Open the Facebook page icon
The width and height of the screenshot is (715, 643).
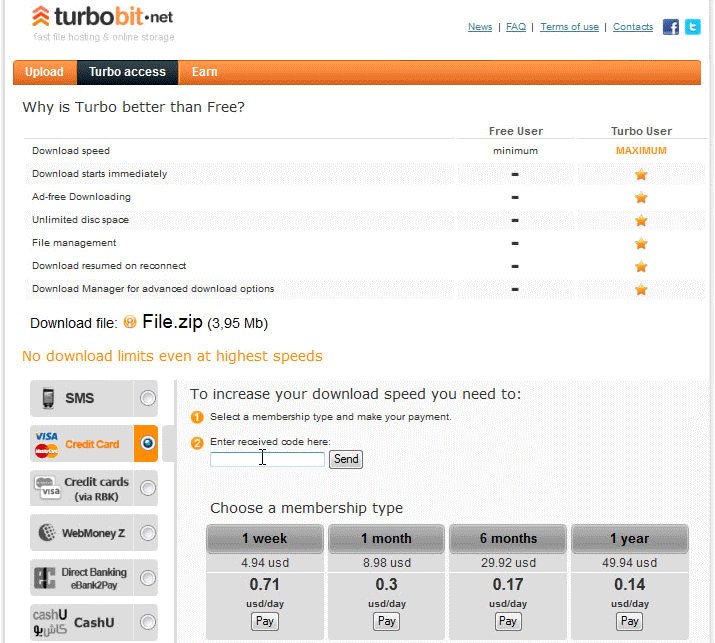click(x=670, y=27)
